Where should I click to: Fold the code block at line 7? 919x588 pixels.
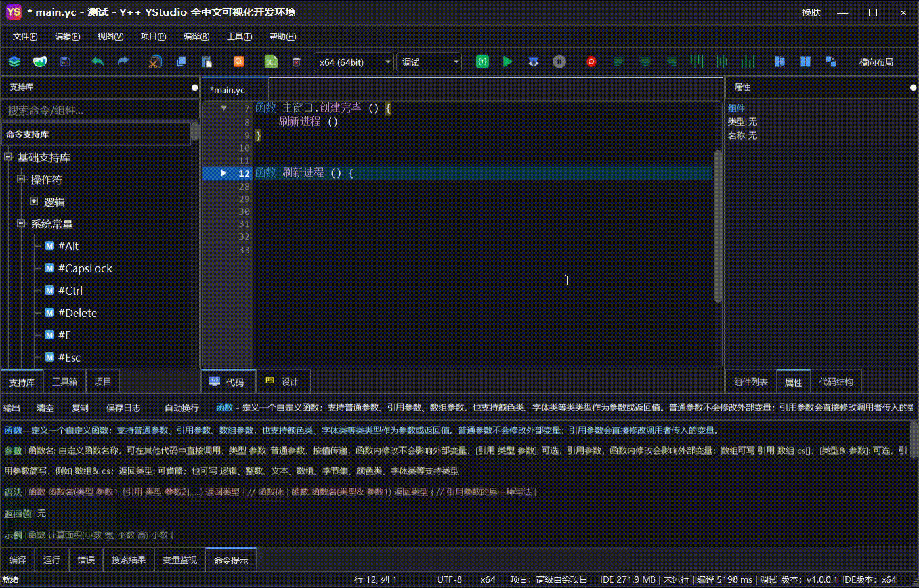click(224, 108)
